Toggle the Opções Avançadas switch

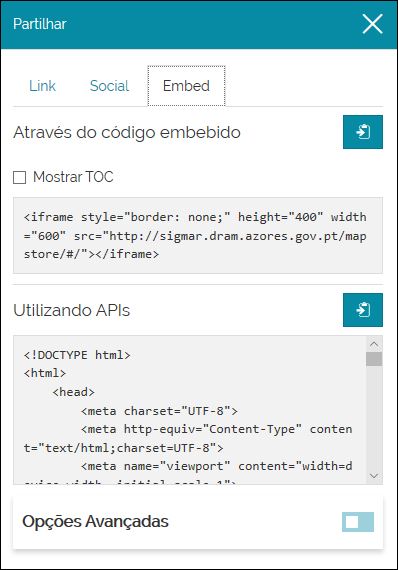point(358,522)
